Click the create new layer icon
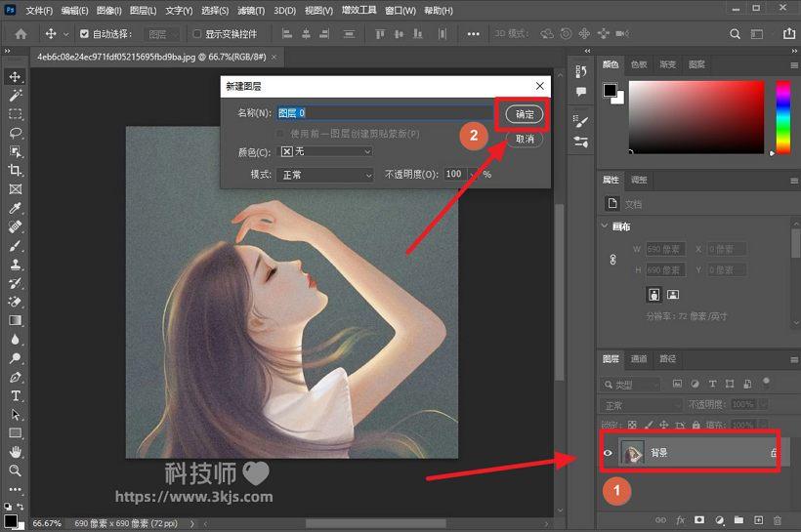801x532 pixels. coord(758,520)
